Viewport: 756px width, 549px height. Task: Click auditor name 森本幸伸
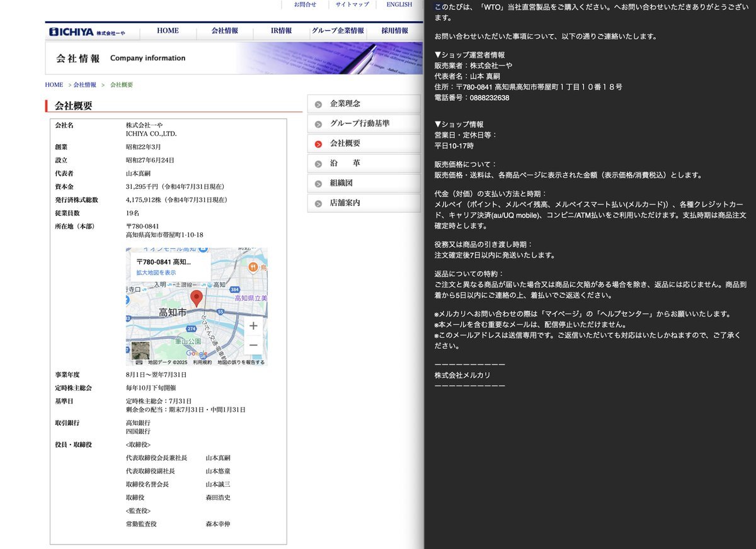click(x=218, y=524)
